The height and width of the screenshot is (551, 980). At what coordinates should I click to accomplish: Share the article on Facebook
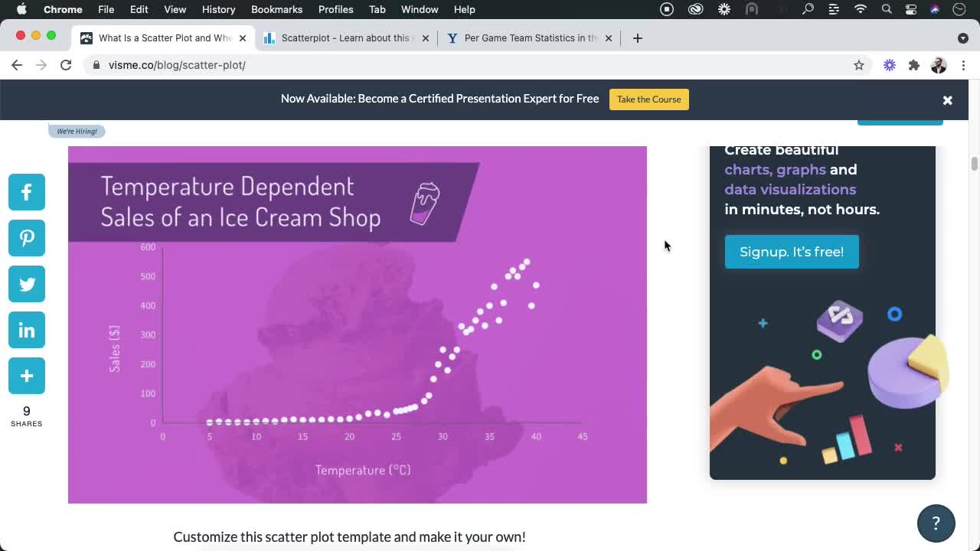coord(27,192)
